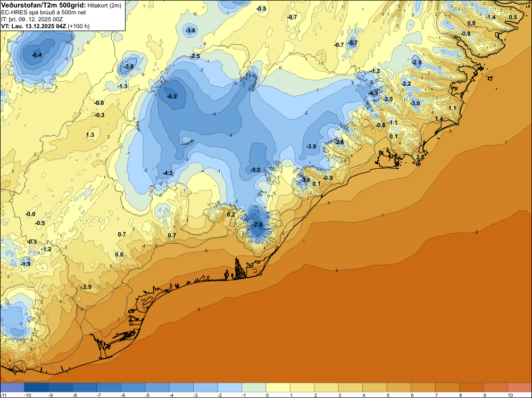Pick the pale green swatch between -1 and 0

254,387
